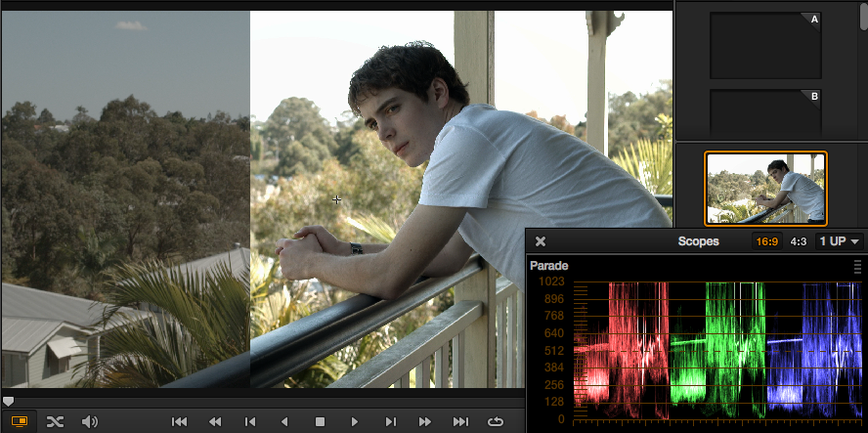This screenshot has height=433, width=868.
Task: Step back to previous frame marker
Action: coord(250,421)
